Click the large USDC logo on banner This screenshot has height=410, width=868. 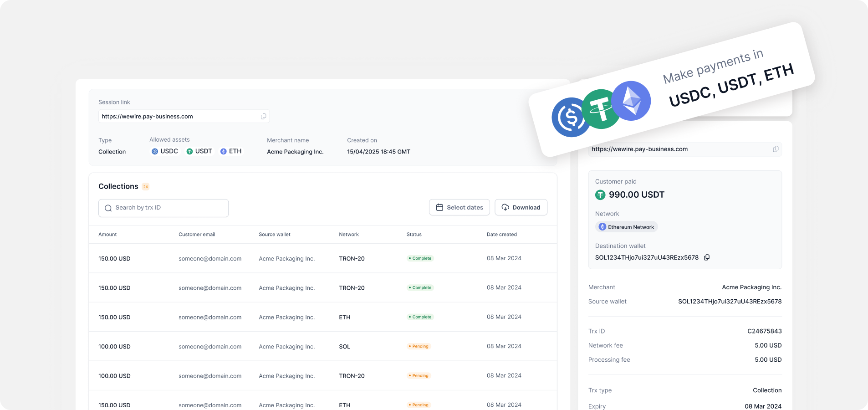571,117
